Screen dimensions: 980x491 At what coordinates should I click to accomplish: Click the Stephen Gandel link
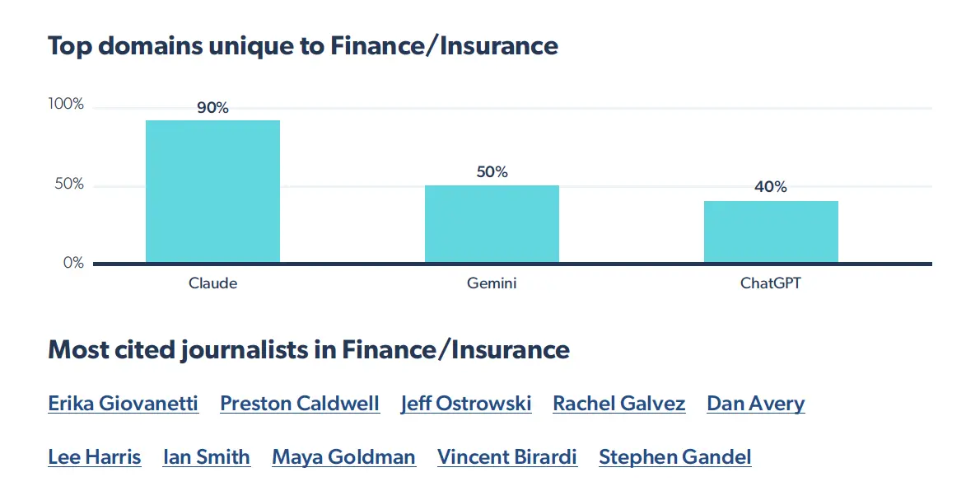(674, 457)
